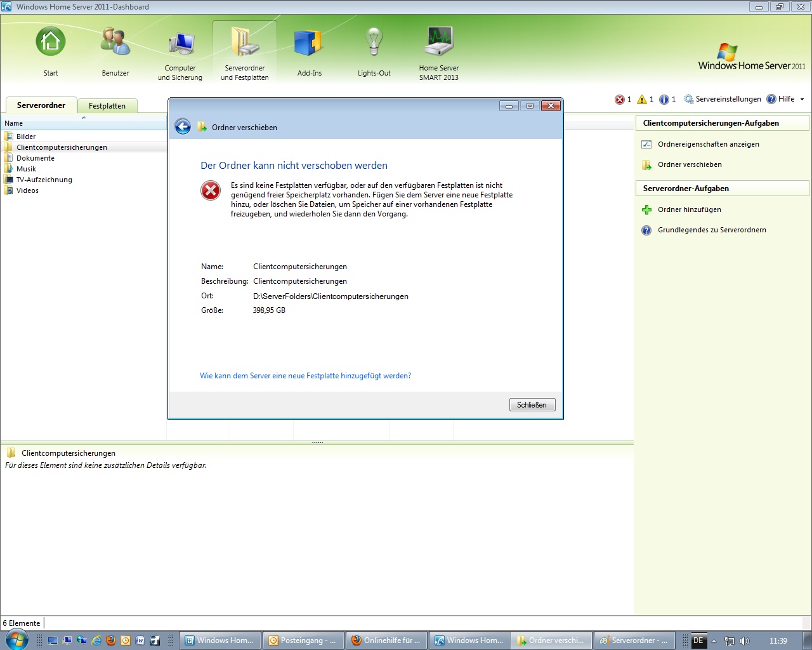Image resolution: width=812 pixels, height=650 pixels.
Task: Launch Word from quick launch
Action: (x=140, y=640)
